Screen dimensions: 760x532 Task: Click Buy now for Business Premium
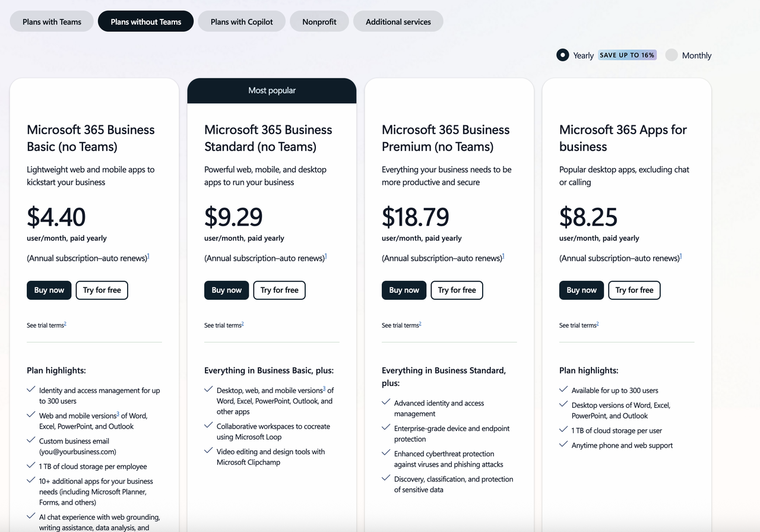point(404,290)
